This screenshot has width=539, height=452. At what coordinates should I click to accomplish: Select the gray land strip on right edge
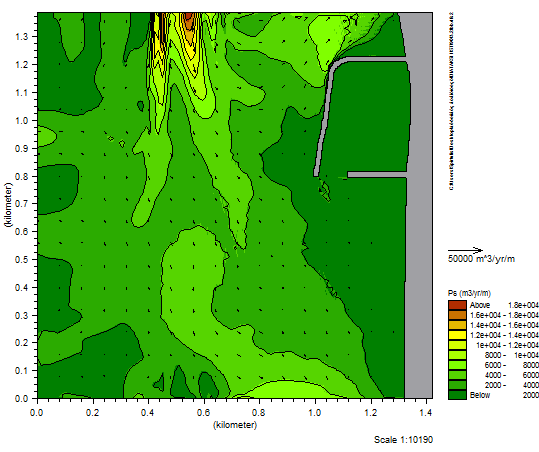[x=419, y=206]
